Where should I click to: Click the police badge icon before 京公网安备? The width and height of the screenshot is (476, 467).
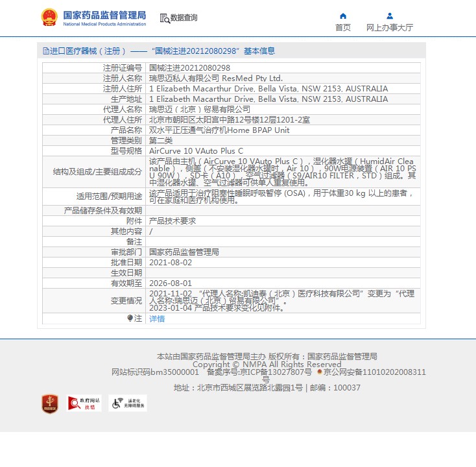pos(319,372)
